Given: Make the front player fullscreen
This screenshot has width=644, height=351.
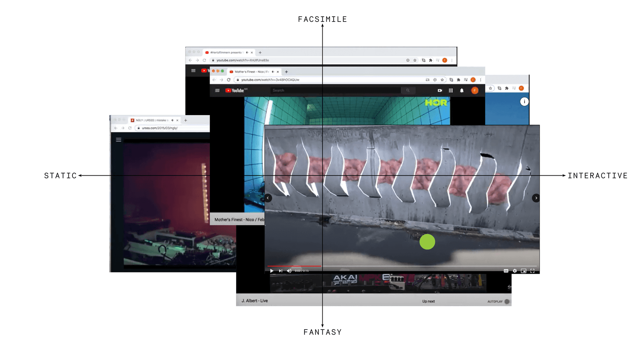Looking at the screenshot, I should [x=532, y=271].
